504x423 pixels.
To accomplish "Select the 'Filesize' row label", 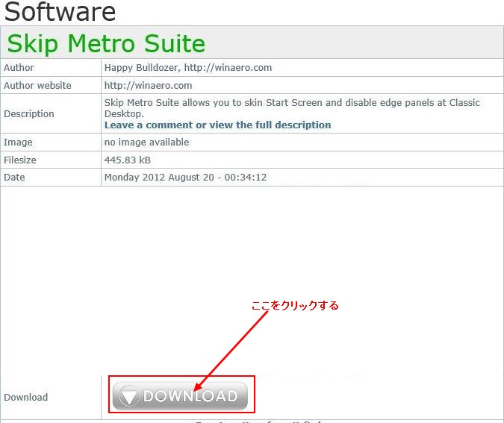I will pos(20,160).
